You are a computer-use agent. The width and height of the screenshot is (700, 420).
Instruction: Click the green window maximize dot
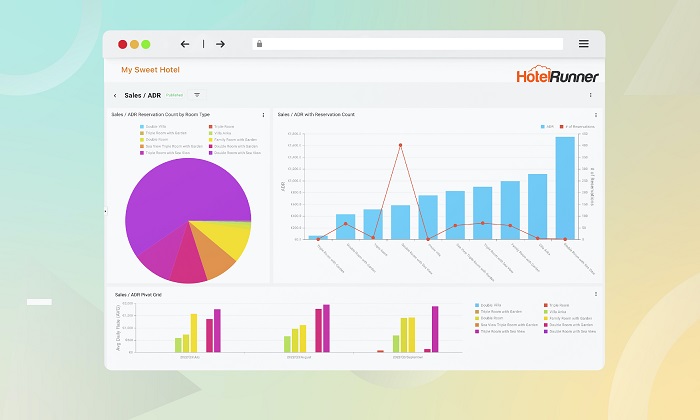[x=146, y=44]
